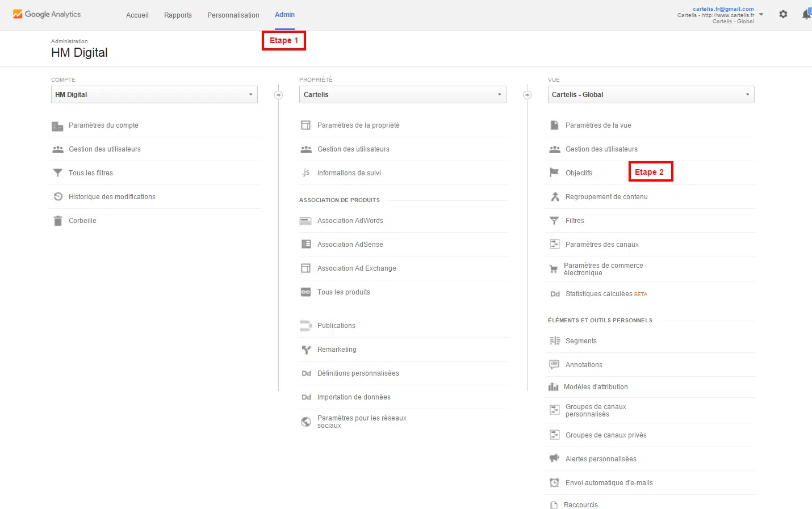Viewport: 812px width, 509px height.
Task: Click arrow connector between Compte and Propriété
Action: point(278,95)
